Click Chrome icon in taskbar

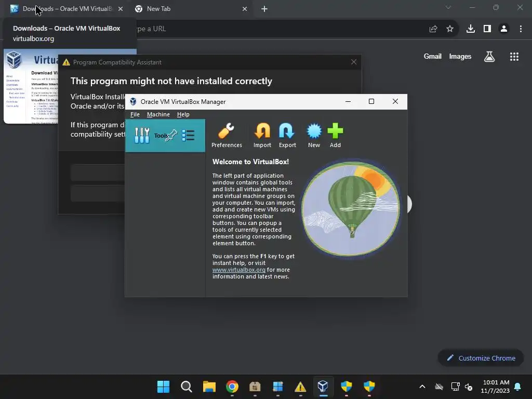[232, 387]
